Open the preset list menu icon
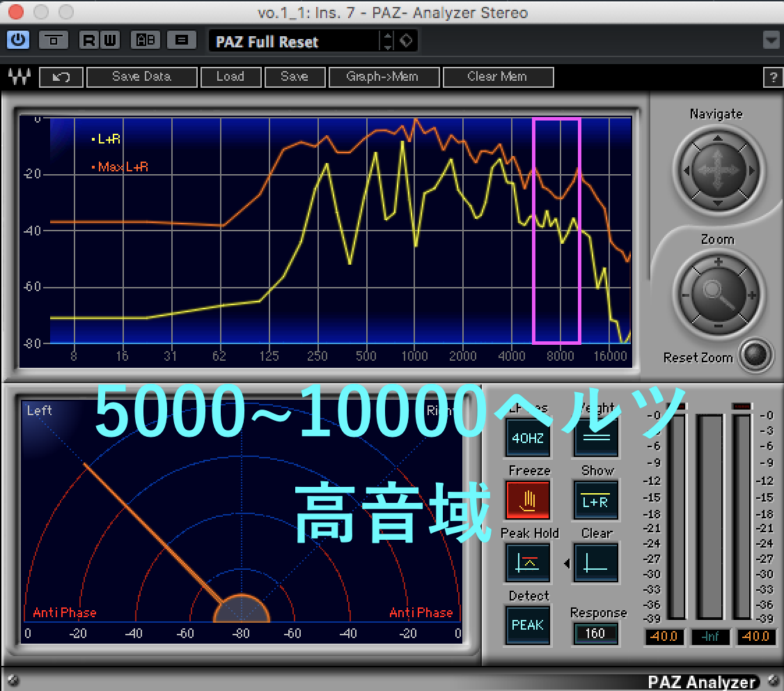The height and width of the screenshot is (691, 784). [x=182, y=40]
